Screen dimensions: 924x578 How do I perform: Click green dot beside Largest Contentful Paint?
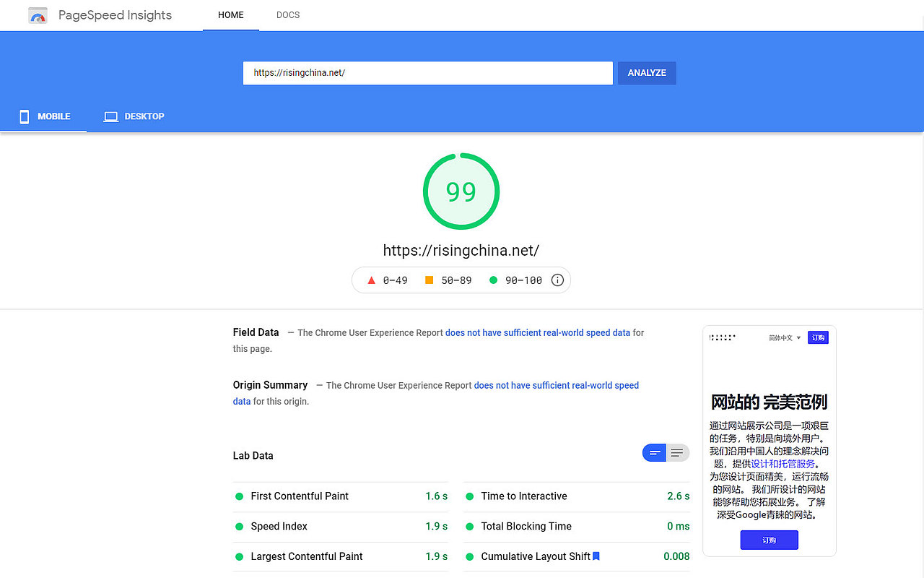[x=239, y=557]
